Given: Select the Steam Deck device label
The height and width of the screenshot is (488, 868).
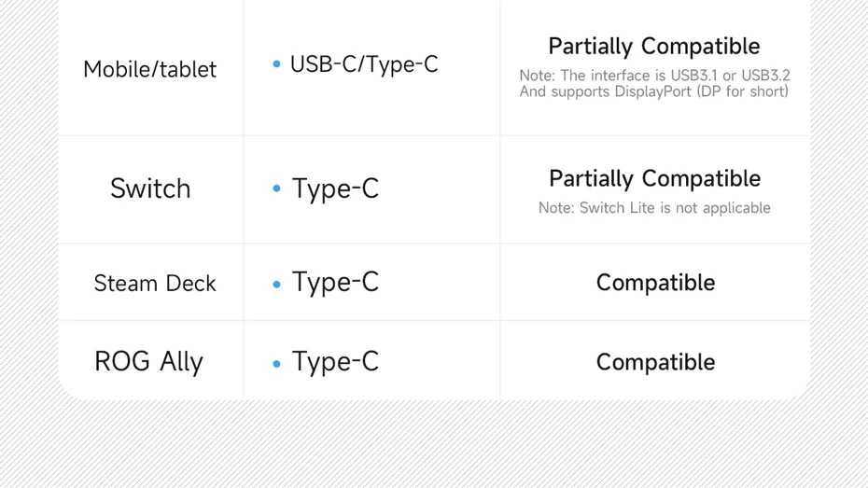Looking at the screenshot, I should 155,283.
